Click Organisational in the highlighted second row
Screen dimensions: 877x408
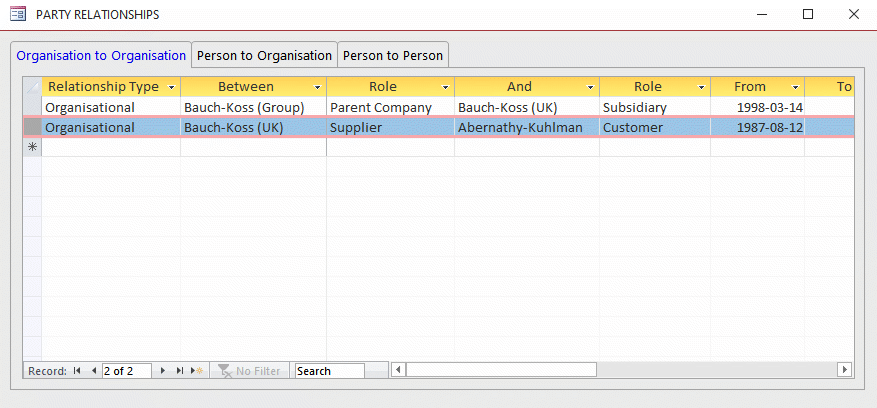(111, 127)
